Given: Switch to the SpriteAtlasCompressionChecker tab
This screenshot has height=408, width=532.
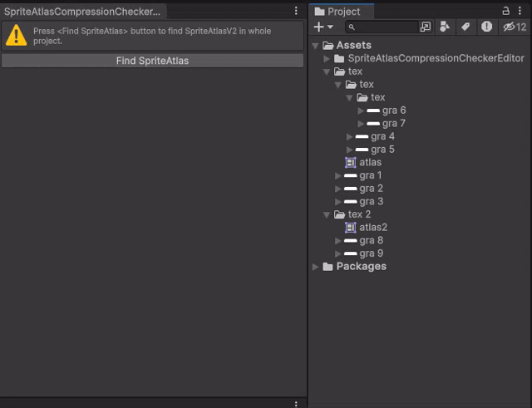Looking at the screenshot, I should (x=83, y=12).
